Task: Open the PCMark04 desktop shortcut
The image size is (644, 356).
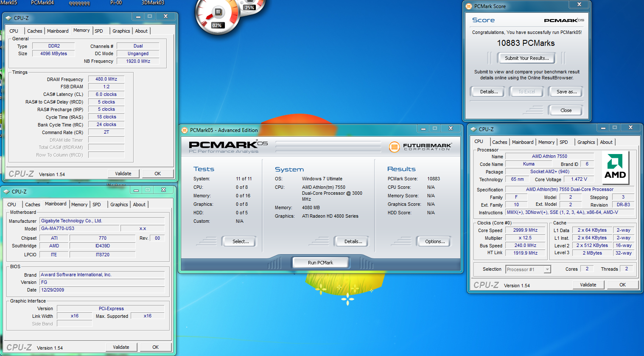Action: [x=42, y=3]
